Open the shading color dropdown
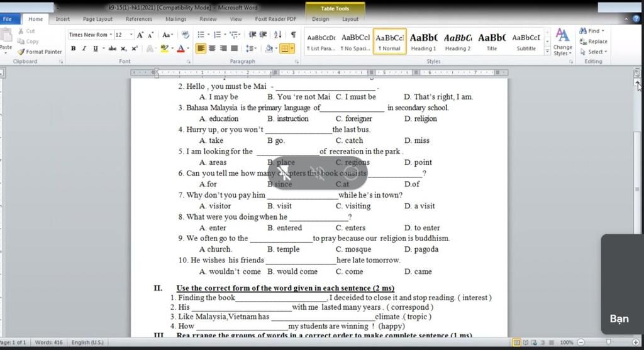The width and height of the screenshot is (644, 350). point(275,48)
